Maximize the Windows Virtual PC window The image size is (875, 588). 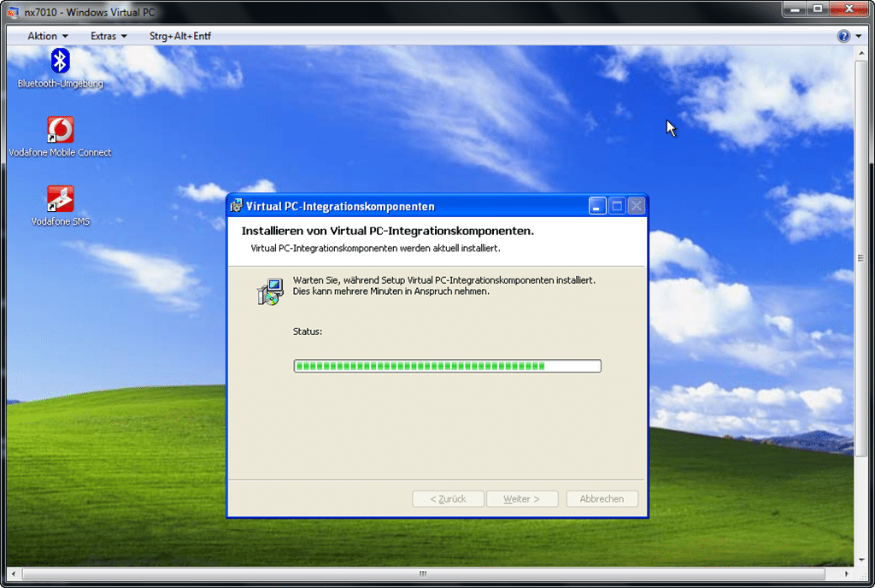(818, 9)
